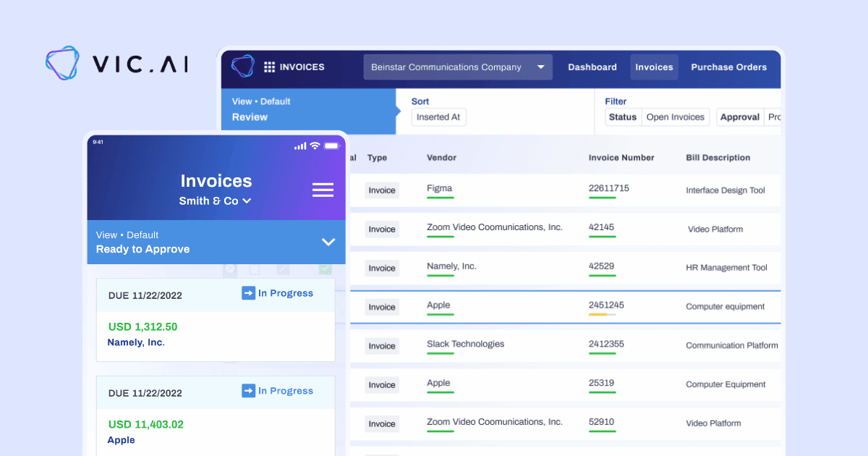Viewport: 868px width, 456px height.
Task: Click invoice number 52910
Action: (602, 422)
